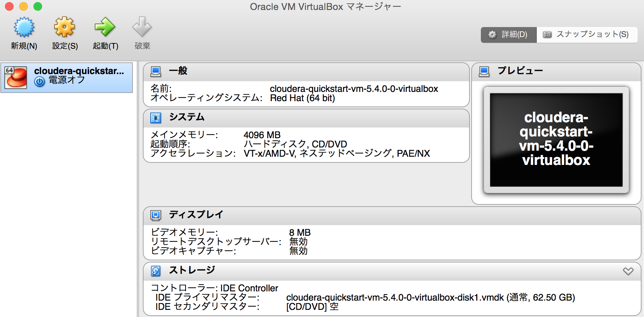Select cloudera-quickstar... VM list entry
The width and height of the screenshot is (644, 317).
point(67,78)
